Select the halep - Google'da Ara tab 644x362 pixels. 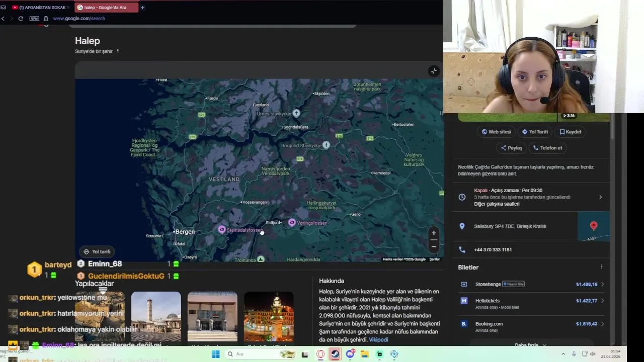[106, 8]
